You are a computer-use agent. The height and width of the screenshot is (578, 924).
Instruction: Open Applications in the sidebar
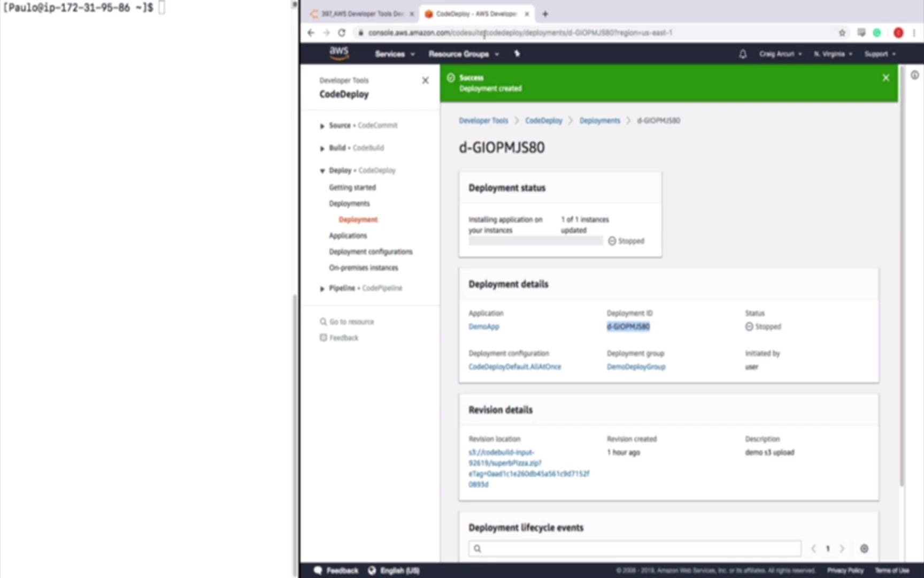[x=348, y=235]
